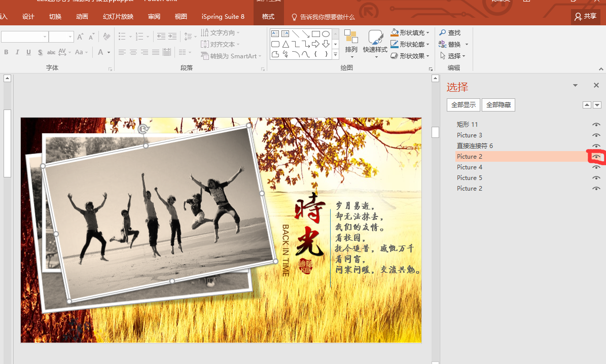Decrease the list indent level
The image size is (606, 364).
coord(161,37)
